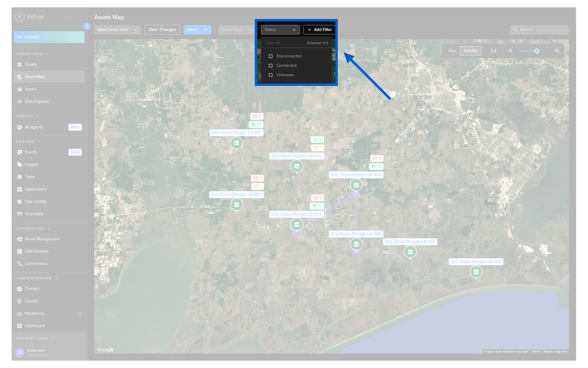Click the Tasks icon in sidebar

click(20, 177)
